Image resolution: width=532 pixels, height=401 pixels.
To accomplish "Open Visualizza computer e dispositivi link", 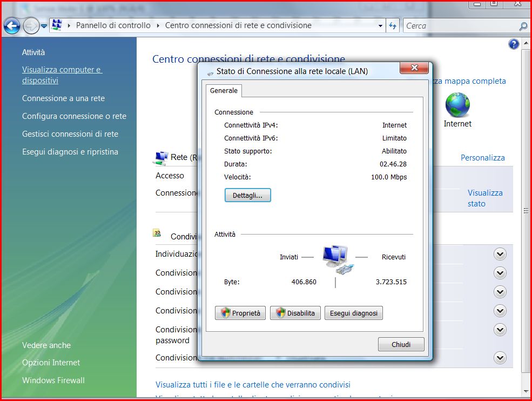I will [62, 75].
